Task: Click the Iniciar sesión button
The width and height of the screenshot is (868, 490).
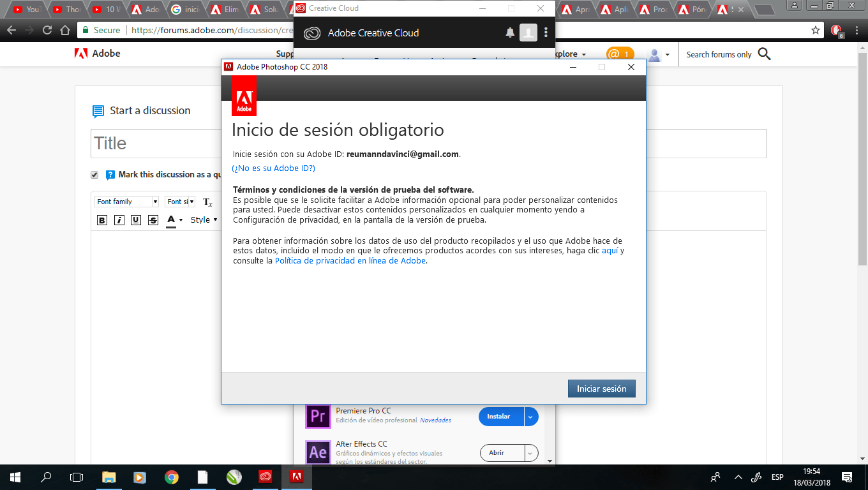Action: (601, 389)
